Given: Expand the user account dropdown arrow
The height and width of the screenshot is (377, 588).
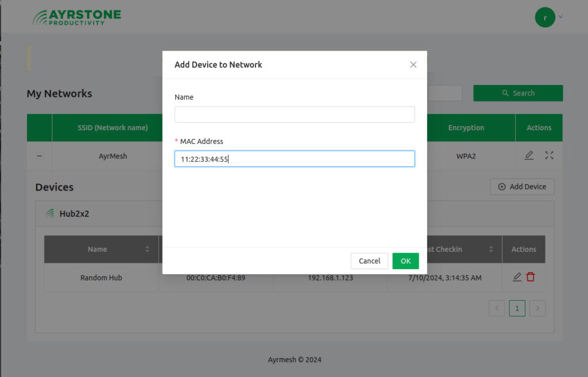Looking at the screenshot, I should click(560, 17).
